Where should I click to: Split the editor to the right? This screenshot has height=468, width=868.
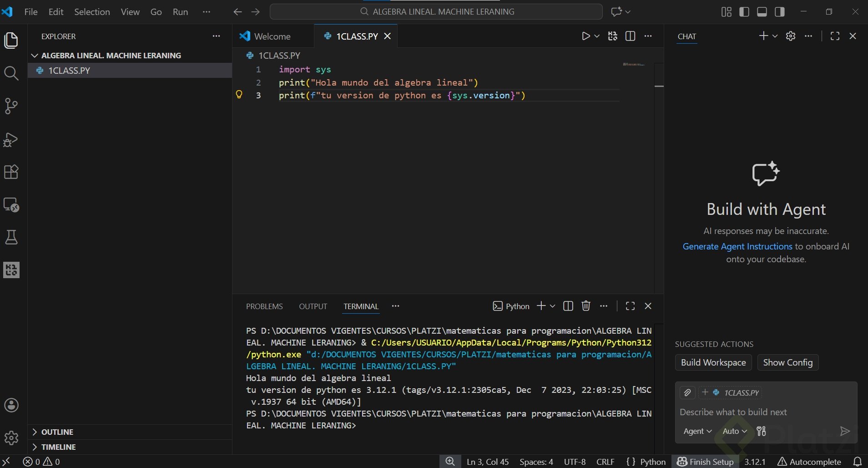point(630,36)
